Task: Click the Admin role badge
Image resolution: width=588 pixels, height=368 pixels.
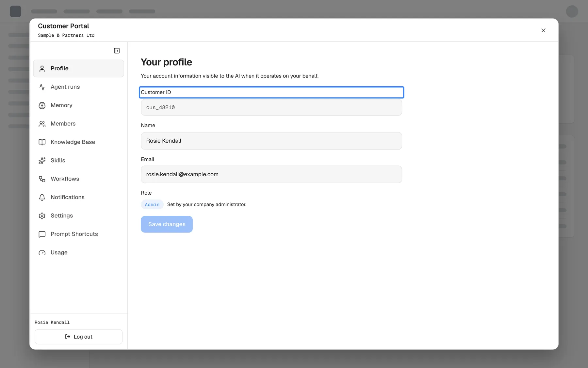Action: point(152,205)
